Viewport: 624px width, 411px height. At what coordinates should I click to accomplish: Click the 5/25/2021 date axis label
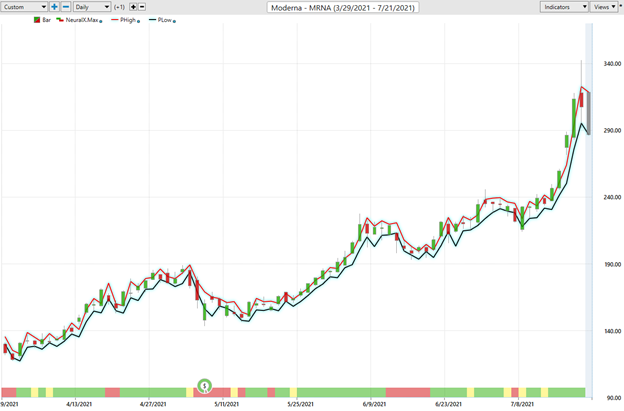coord(300,404)
